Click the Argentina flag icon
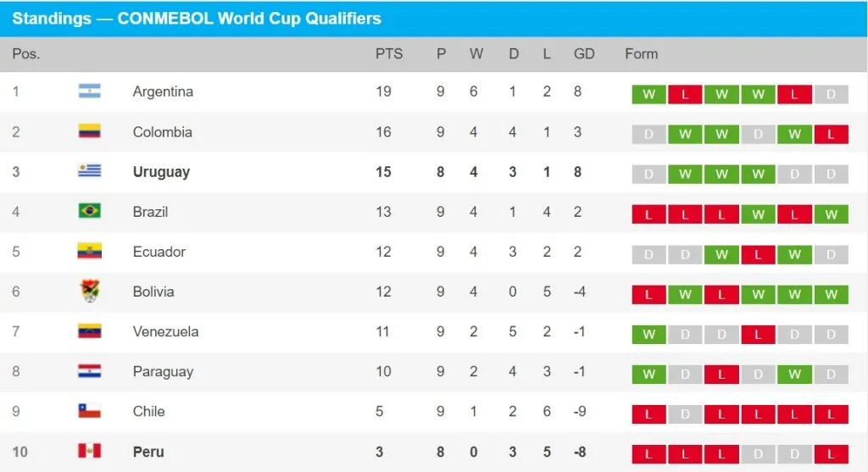 pos(89,92)
